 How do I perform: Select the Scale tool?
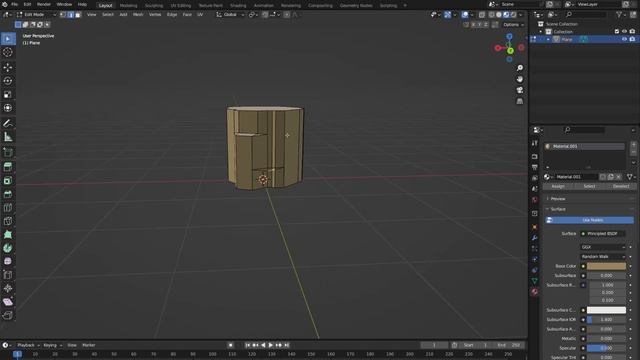pyautogui.click(x=8, y=95)
